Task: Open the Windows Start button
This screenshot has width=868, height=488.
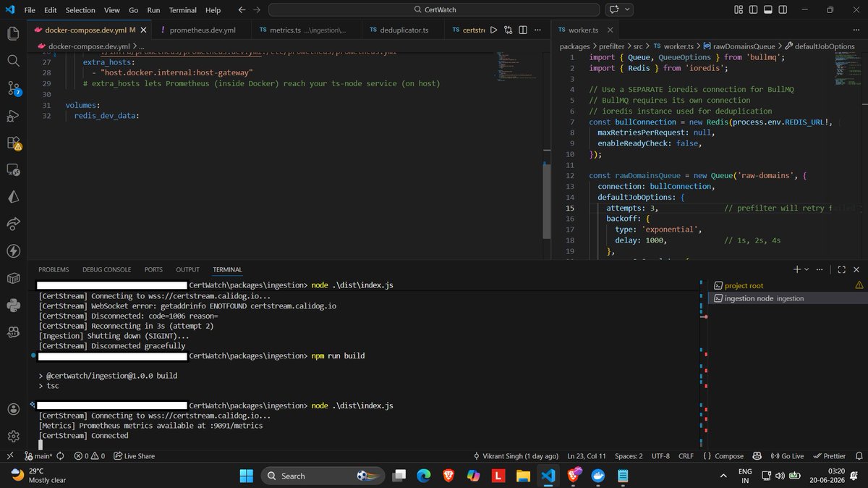Action: [247, 476]
